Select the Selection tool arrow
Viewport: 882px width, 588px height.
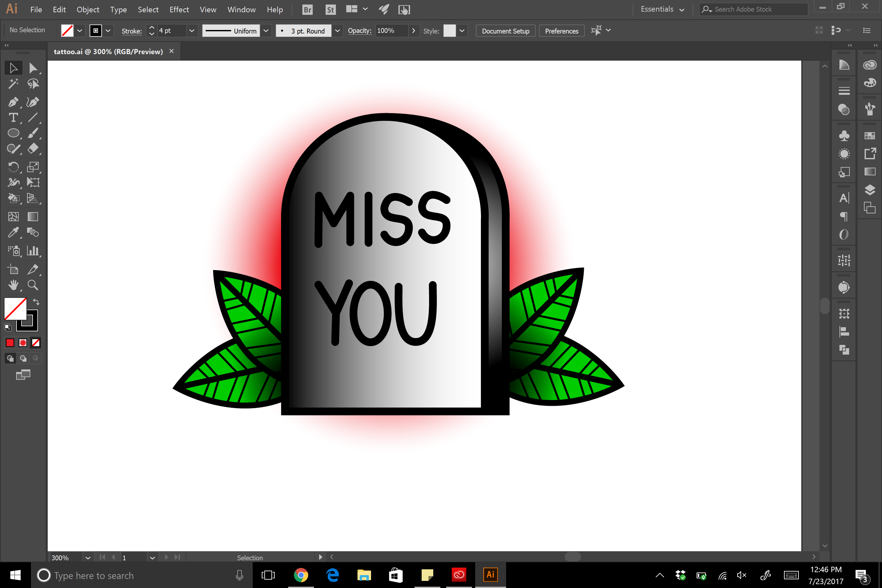point(13,68)
